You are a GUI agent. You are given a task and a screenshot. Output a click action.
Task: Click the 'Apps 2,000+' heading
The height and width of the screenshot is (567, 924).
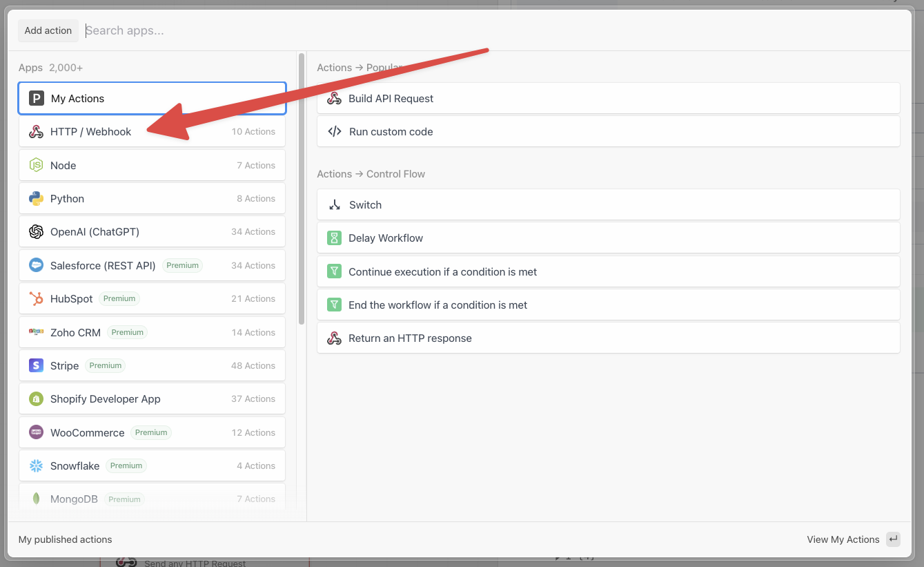51,68
